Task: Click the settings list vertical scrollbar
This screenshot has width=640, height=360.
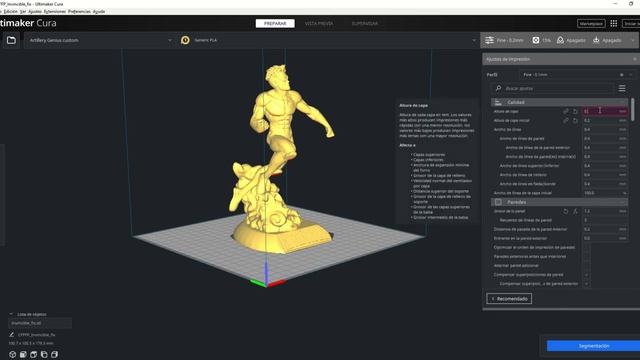Action: click(633, 109)
